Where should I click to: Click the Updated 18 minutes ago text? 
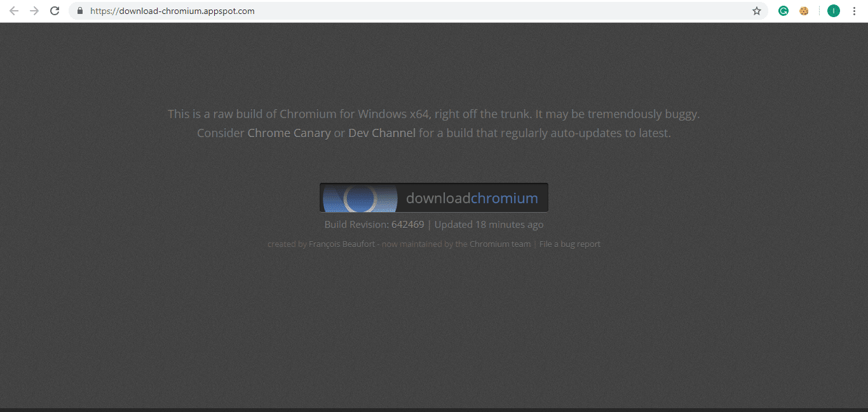click(489, 224)
